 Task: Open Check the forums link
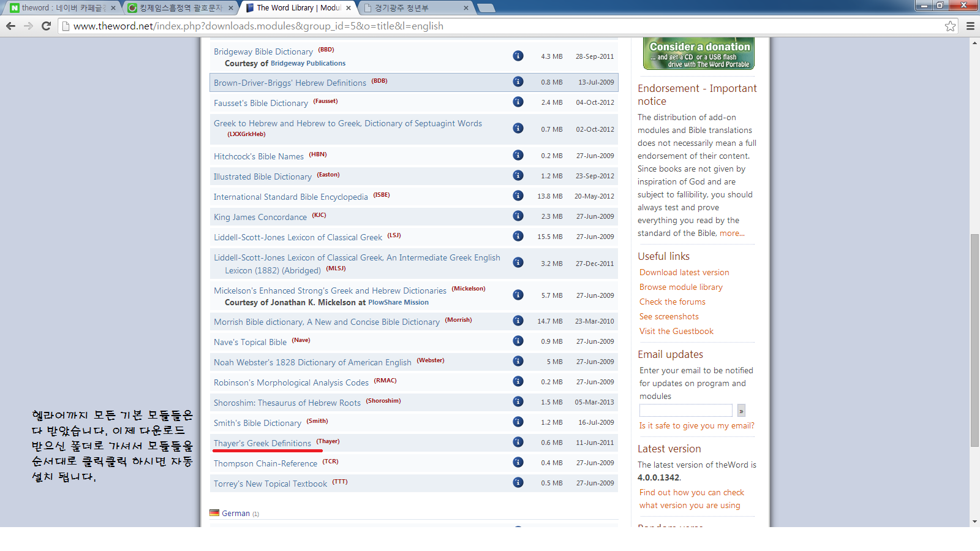[x=673, y=302]
